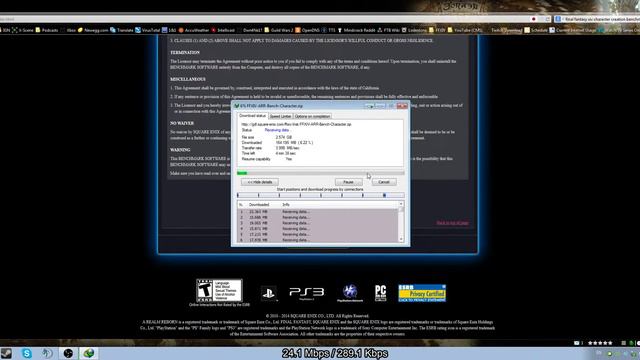Click the PC platform logo
Screen dimensions: 640x360
380,293
